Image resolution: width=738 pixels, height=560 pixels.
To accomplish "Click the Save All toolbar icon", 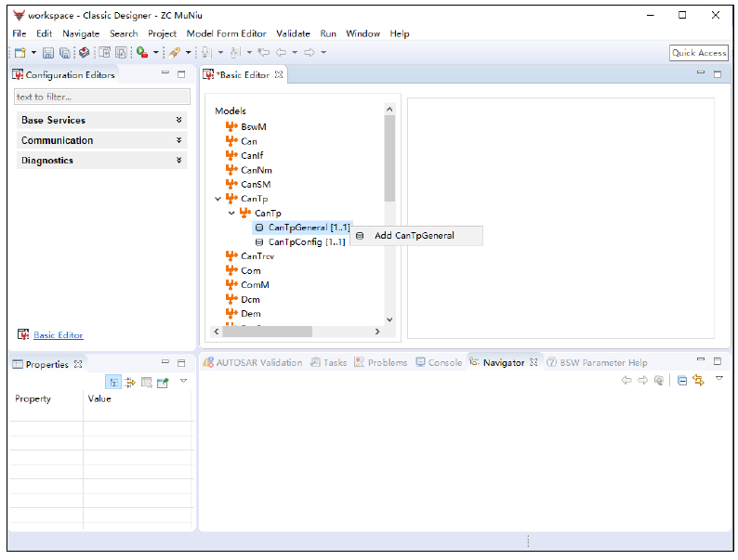I will click(65, 53).
